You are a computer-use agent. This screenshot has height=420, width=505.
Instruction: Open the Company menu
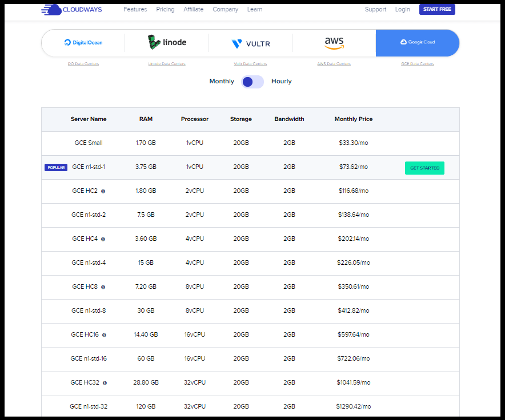pos(226,9)
